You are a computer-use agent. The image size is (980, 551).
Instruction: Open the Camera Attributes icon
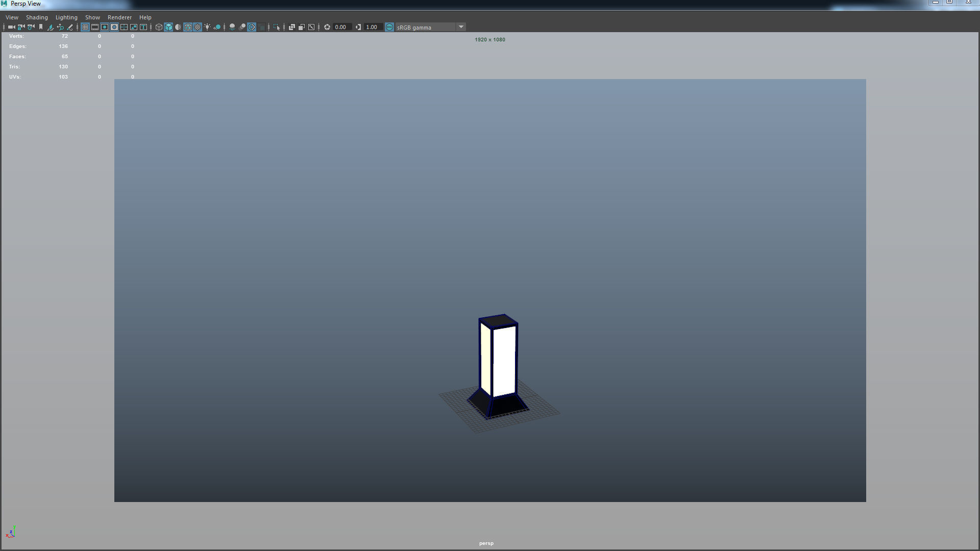(x=31, y=27)
